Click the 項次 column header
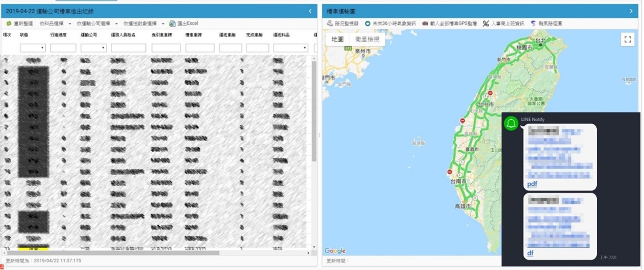This screenshot has height=270, width=644. pos(7,35)
